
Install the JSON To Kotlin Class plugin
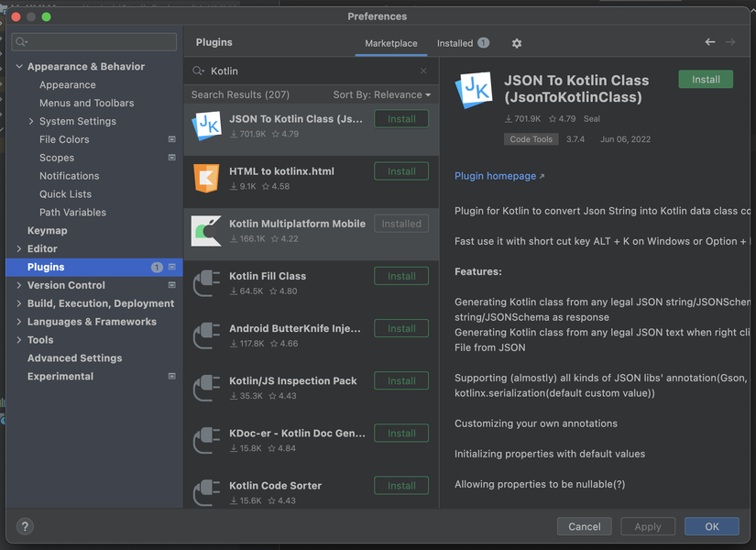pos(705,79)
